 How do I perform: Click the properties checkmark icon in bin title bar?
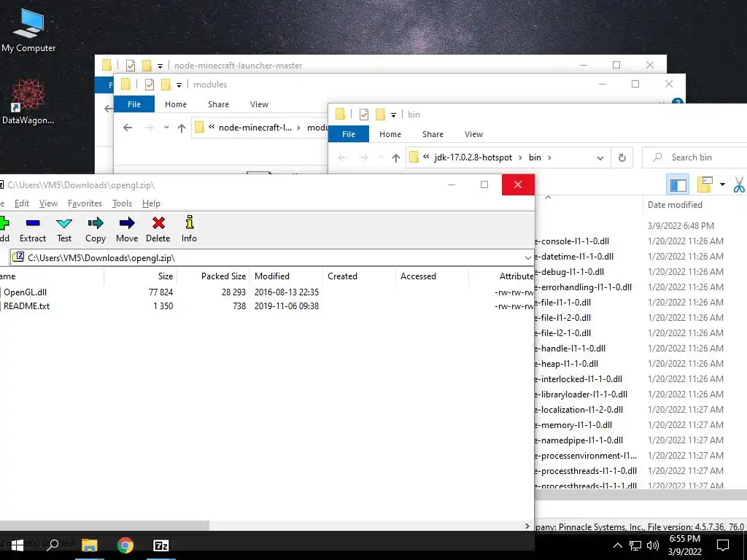364,114
